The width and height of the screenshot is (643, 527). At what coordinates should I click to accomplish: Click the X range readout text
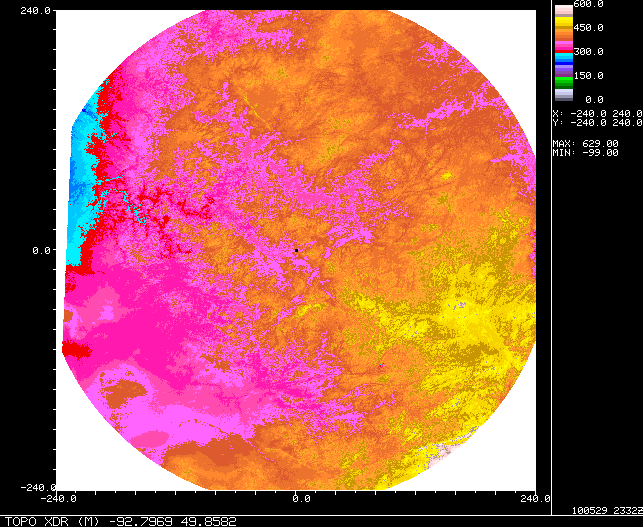tap(597, 113)
